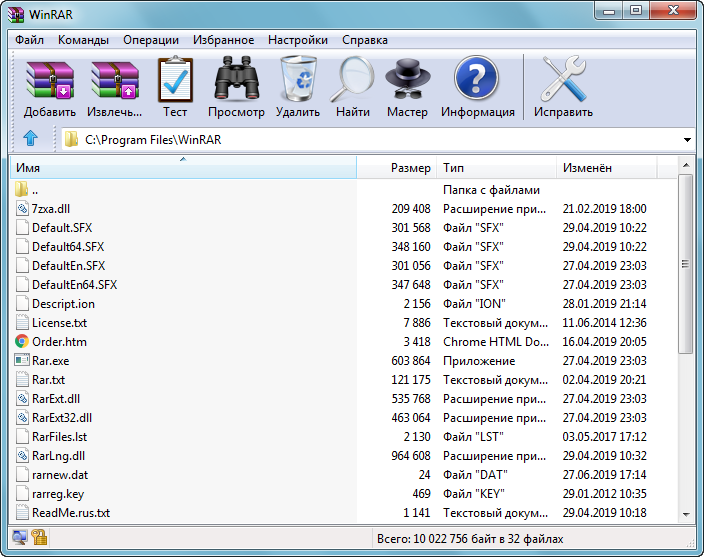Screen dimensions: 704x557
Task: Click the RarLng.dll file icon
Action: (22, 456)
